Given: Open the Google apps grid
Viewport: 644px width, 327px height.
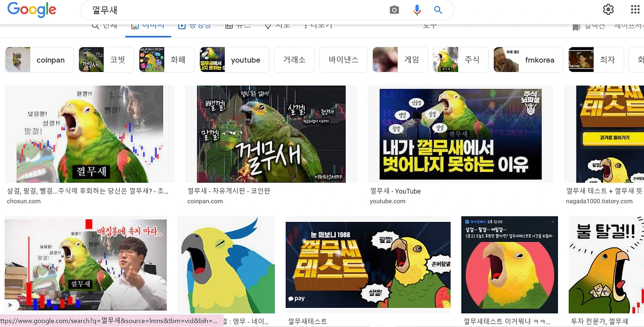Looking at the screenshot, I should point(634,9).
